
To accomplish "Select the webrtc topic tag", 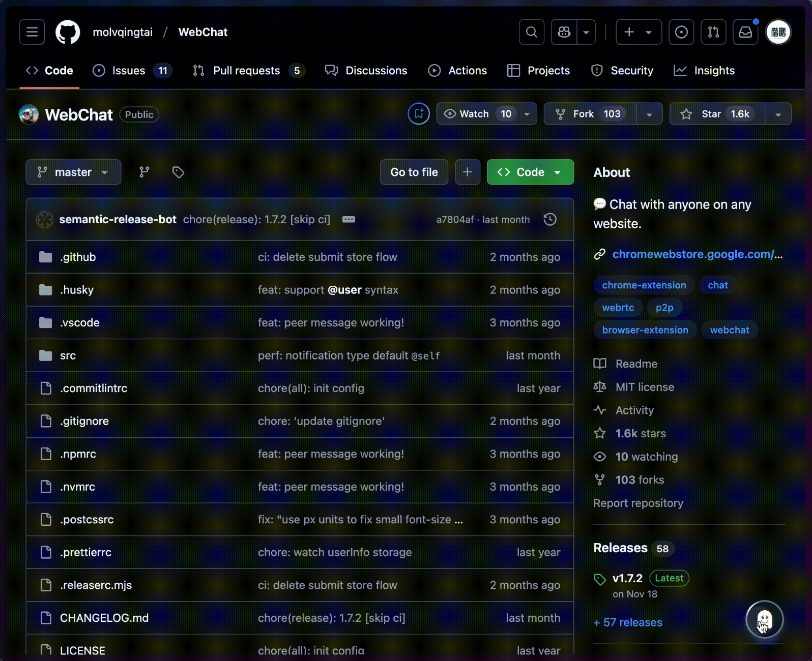I will pyautogui.click(x=618, y=308).
